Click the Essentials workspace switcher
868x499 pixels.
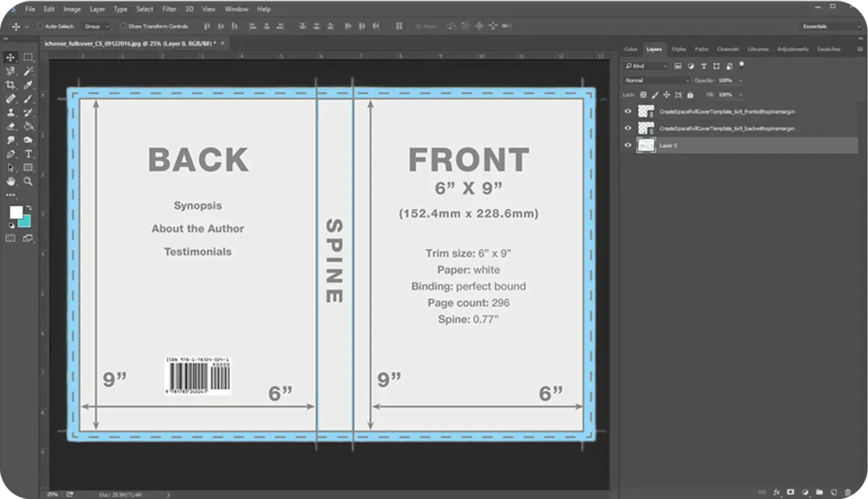831,26
